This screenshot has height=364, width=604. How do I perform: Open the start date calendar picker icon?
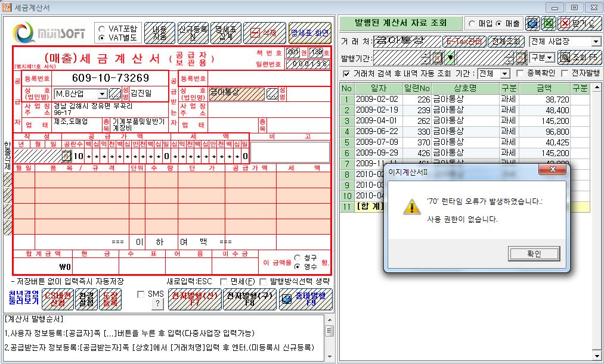pyautogui.click(x=438, y=58)
